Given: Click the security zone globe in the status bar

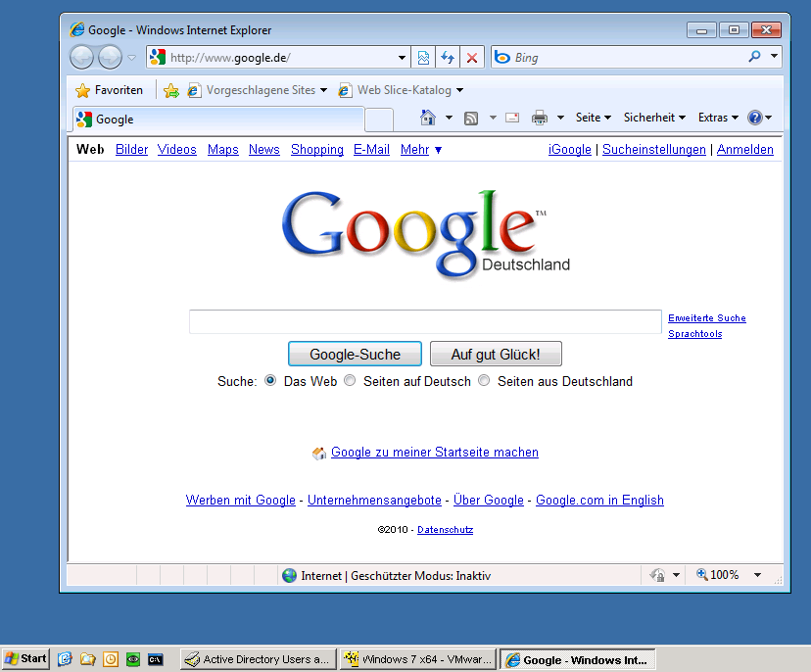Looking at the screenshot, I should 289,575.
